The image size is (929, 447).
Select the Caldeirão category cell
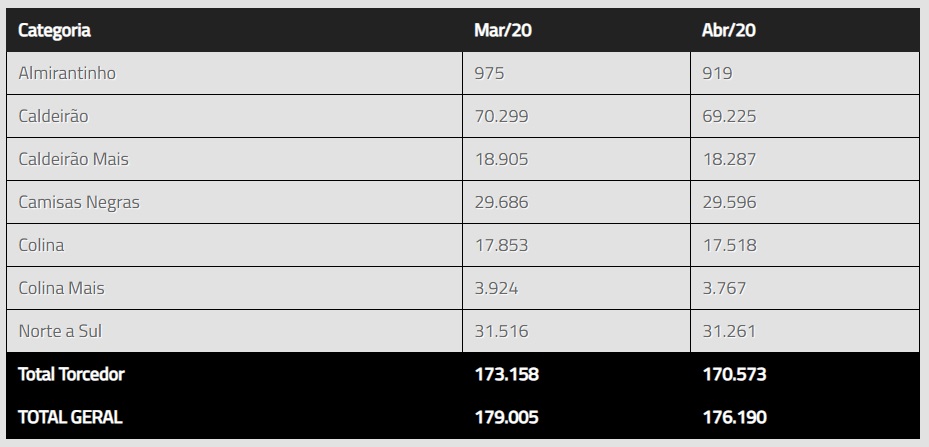pos(53,116)
